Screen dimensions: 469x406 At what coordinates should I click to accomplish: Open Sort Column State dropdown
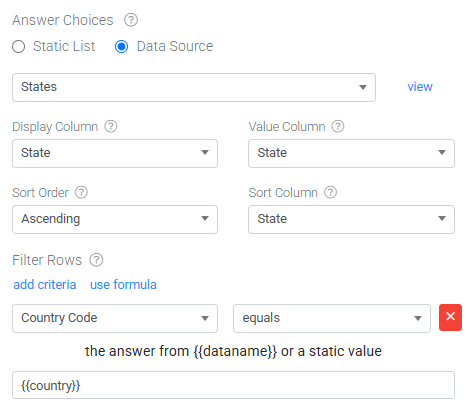pyautogui.click(x=351, y=219)
